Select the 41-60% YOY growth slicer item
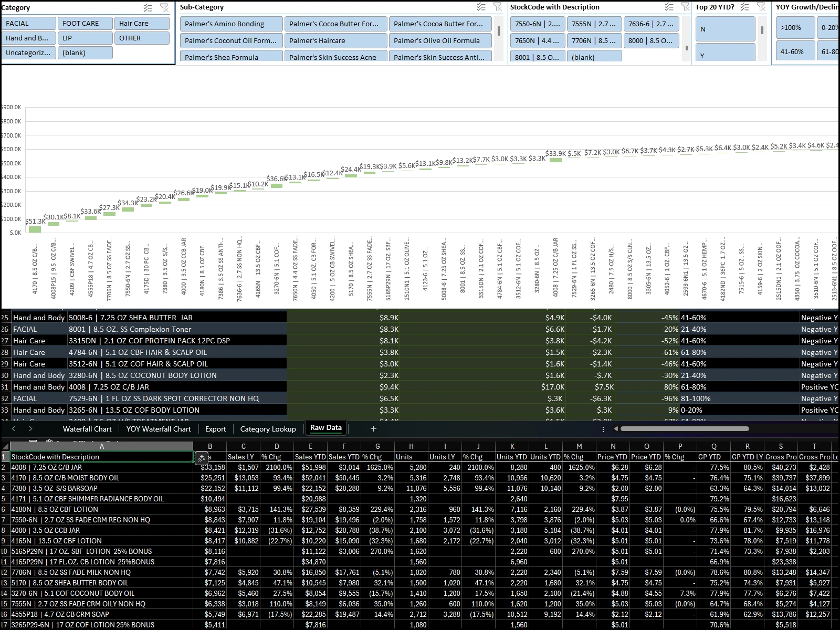Viewport: 840px width, 630px height. pos(795,52)
